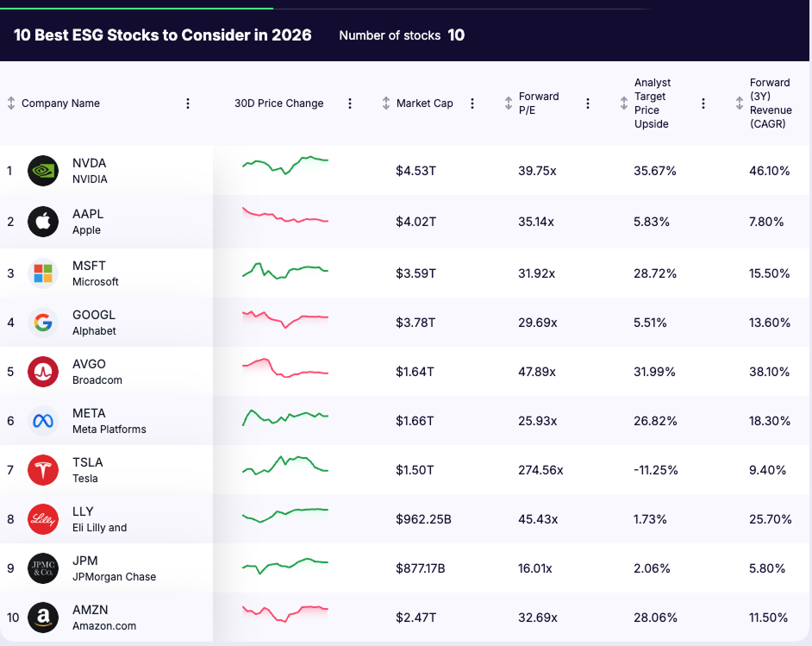Toggle sorting on the Market Cap column
Viewport: 812px width, 646px height.
(x=384, y=103)
